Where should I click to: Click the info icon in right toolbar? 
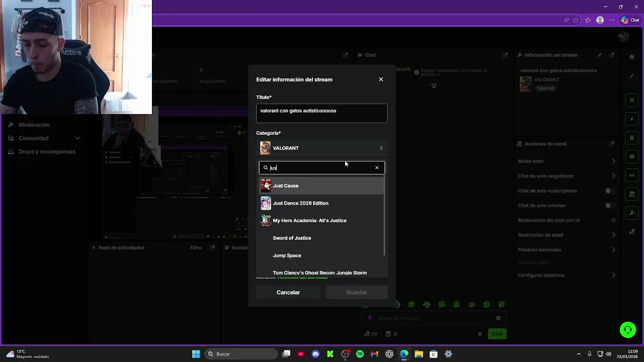point(632,57)
